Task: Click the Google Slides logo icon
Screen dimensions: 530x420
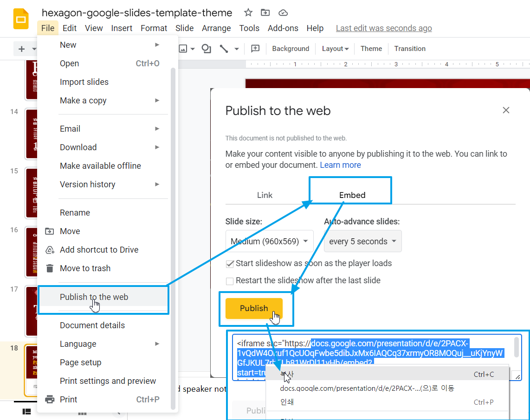Action: pos(21,19)
